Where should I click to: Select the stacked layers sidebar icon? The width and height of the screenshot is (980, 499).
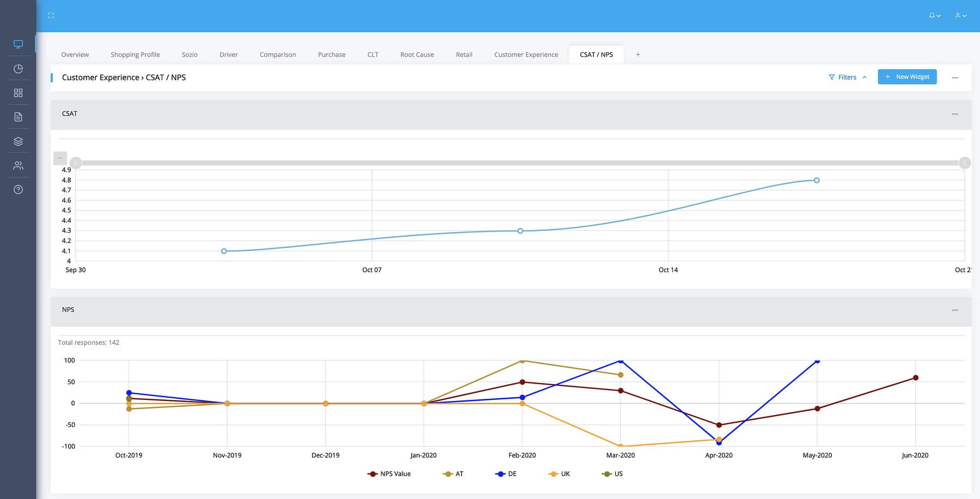18,142
